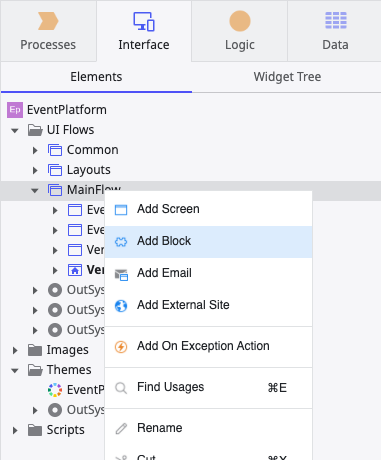The image size is (381, 460).
Task: Select the Images folder label
Action: 68,350
